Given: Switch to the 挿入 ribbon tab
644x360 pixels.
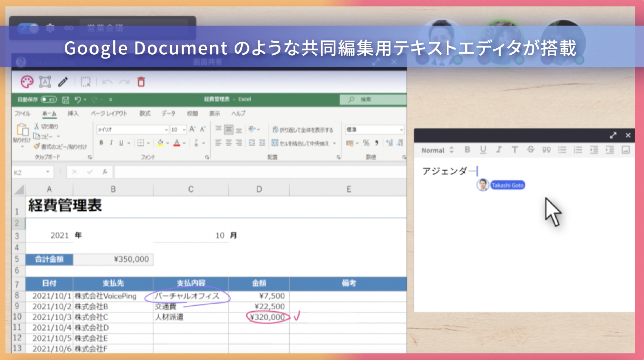Looking at the screenshot, I should tap(73, 114).
